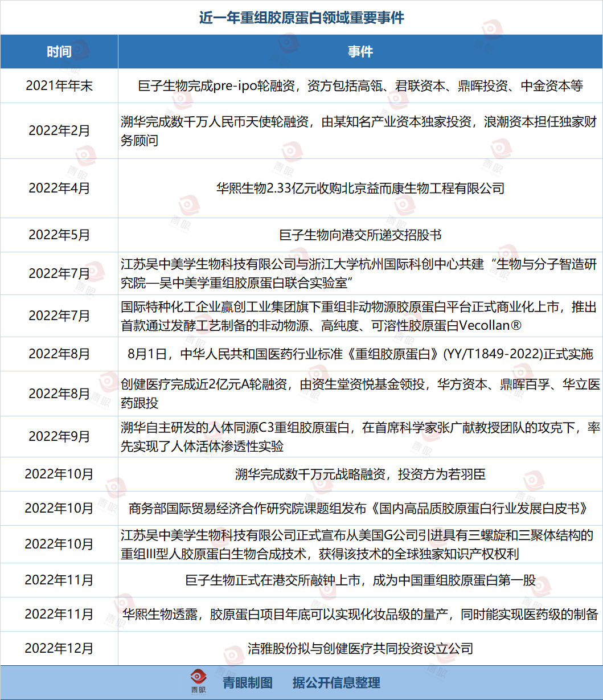The width and height of the screenshot is (603, 700).
Task: Select the 事件 column header
Action: (x=360, y=52)
